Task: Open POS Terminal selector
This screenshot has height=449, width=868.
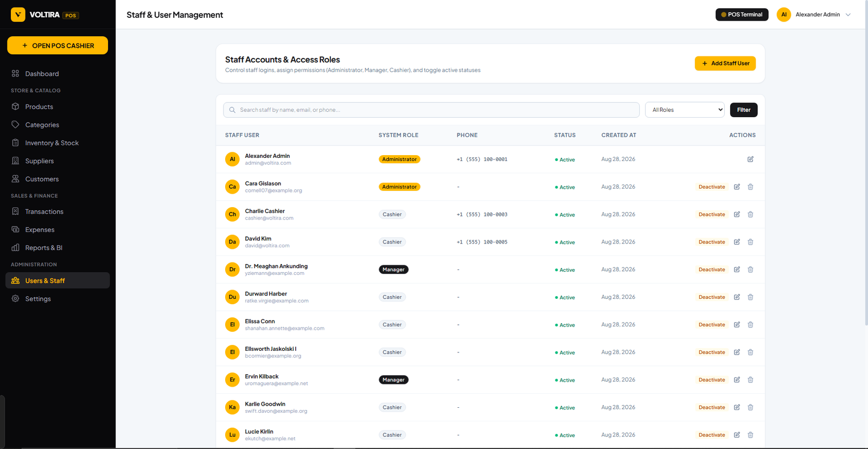Action: point(742,15)
